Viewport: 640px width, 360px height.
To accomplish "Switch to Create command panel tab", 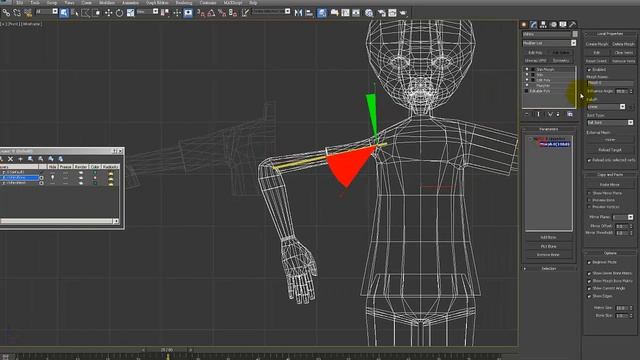I will [x=524, y=24].
